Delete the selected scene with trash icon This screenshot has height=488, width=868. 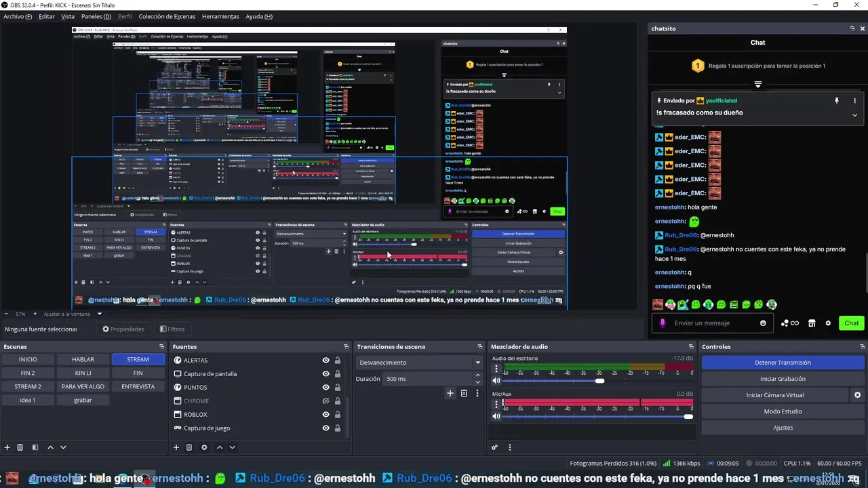click(x=20, y=447)
